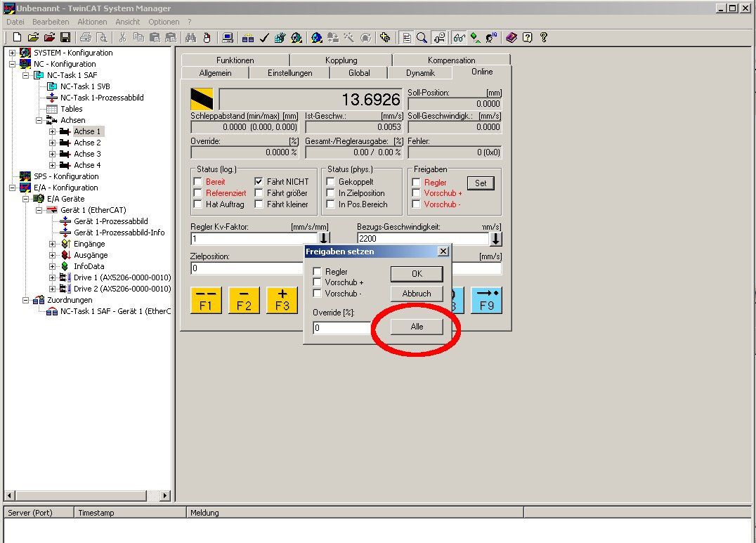Click the Zielposition input field

(x=247, y=268)
